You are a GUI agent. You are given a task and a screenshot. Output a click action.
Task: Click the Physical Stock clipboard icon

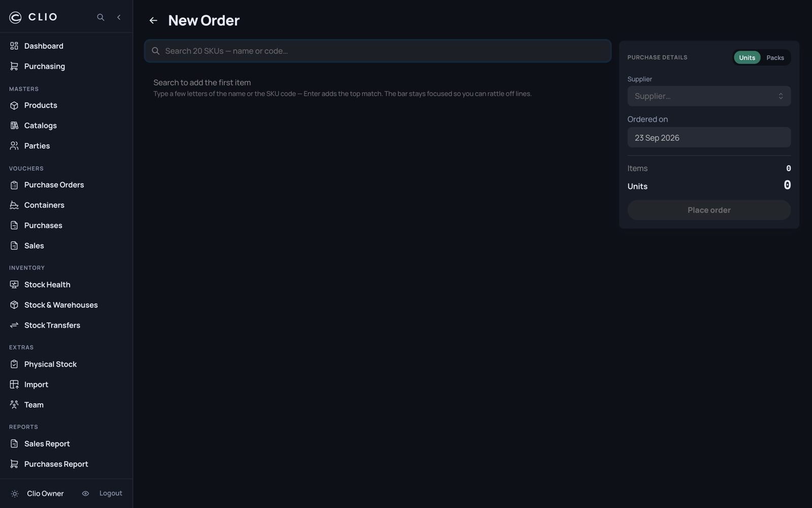click(x=14, y=365)
